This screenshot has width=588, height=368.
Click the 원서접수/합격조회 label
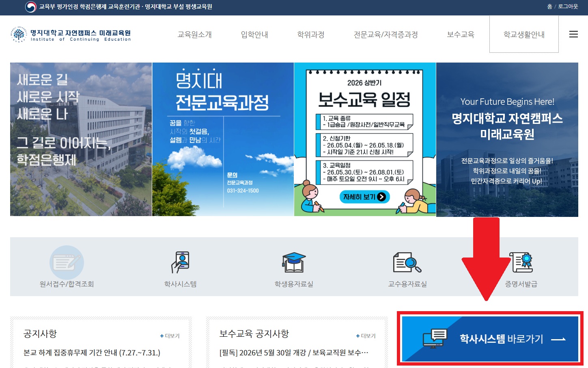pos(67,284)
